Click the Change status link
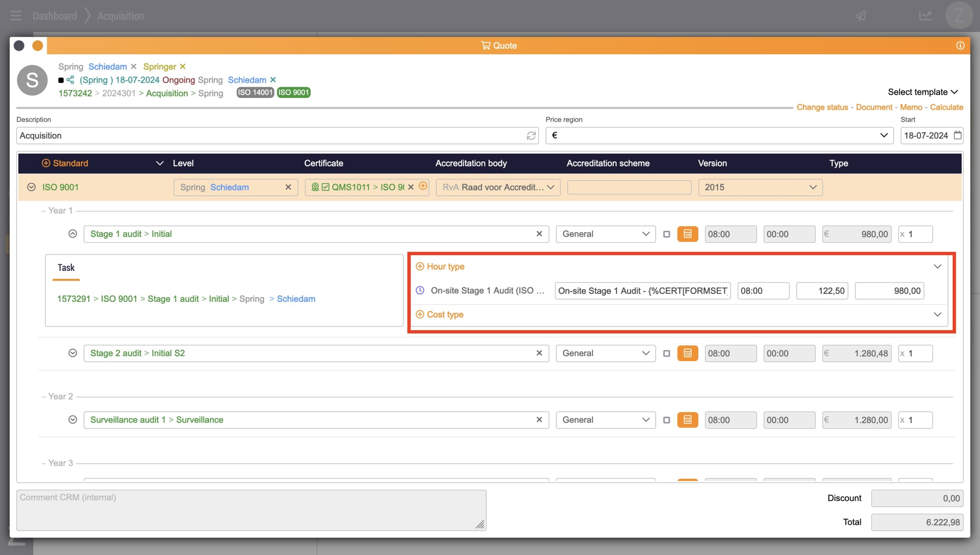 click(x=822, y=107)
